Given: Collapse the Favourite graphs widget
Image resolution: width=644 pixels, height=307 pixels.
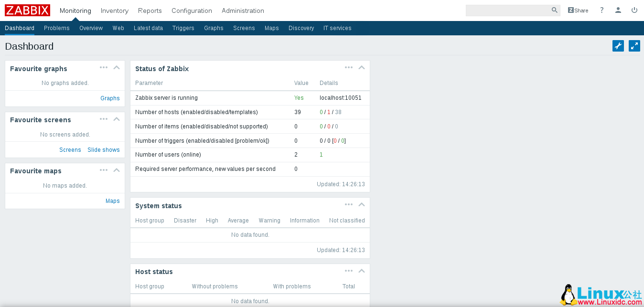Looking at the screenshot, I should pos(117,67).
